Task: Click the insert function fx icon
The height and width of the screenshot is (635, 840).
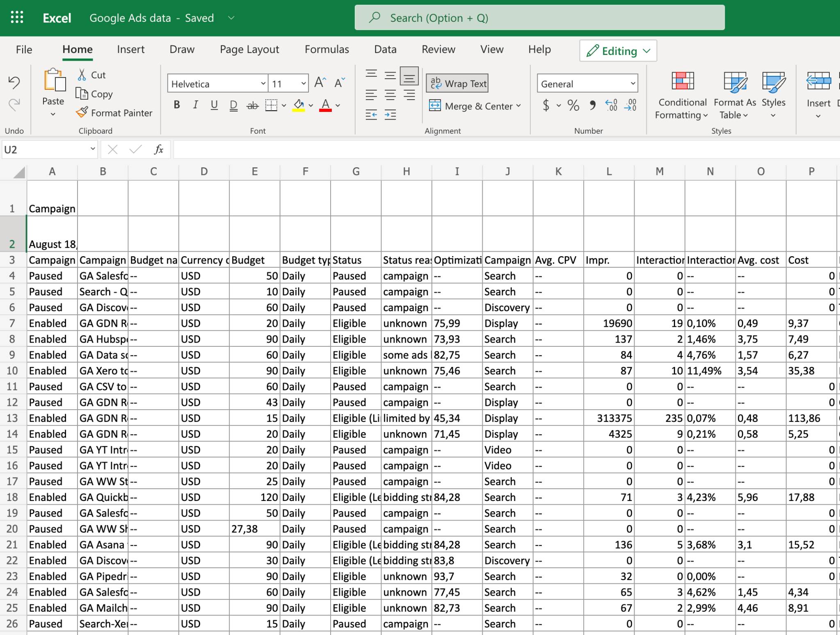Action: pyautogui.click(x=158, y=150)
